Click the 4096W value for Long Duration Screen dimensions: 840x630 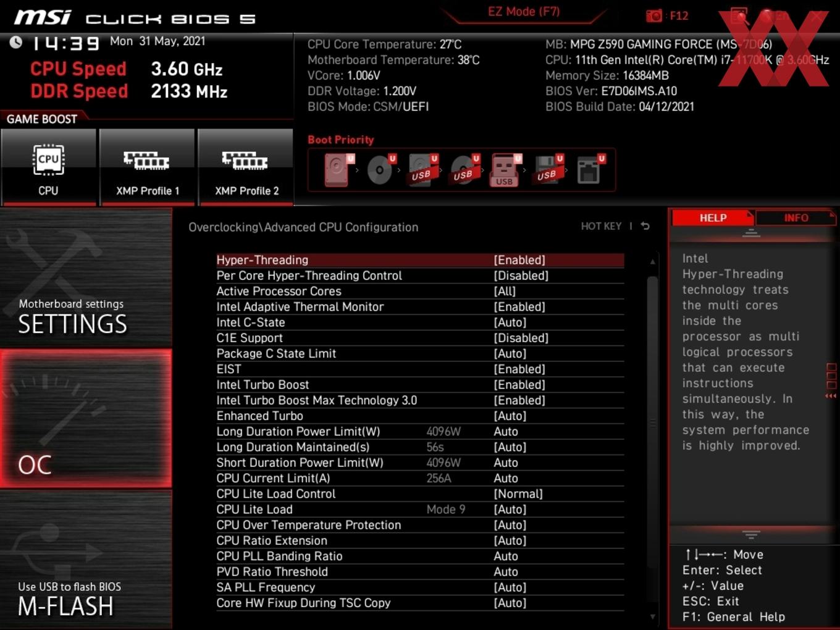tap(443, 432)
